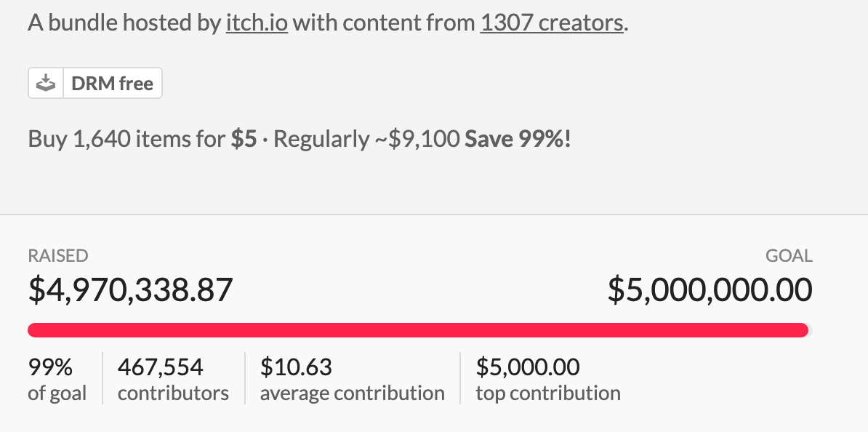Open the 1307 creators link

[x=551, y=23]
